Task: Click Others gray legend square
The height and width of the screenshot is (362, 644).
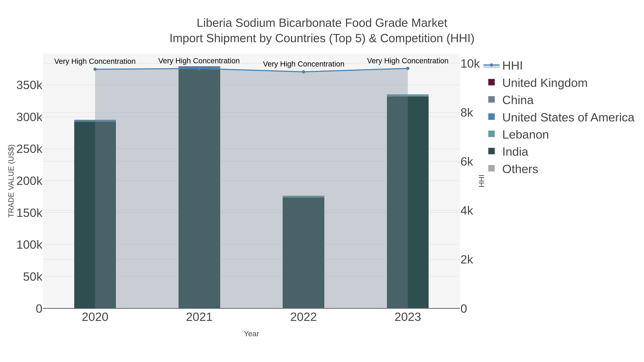Action: click(x=492, y=168)
